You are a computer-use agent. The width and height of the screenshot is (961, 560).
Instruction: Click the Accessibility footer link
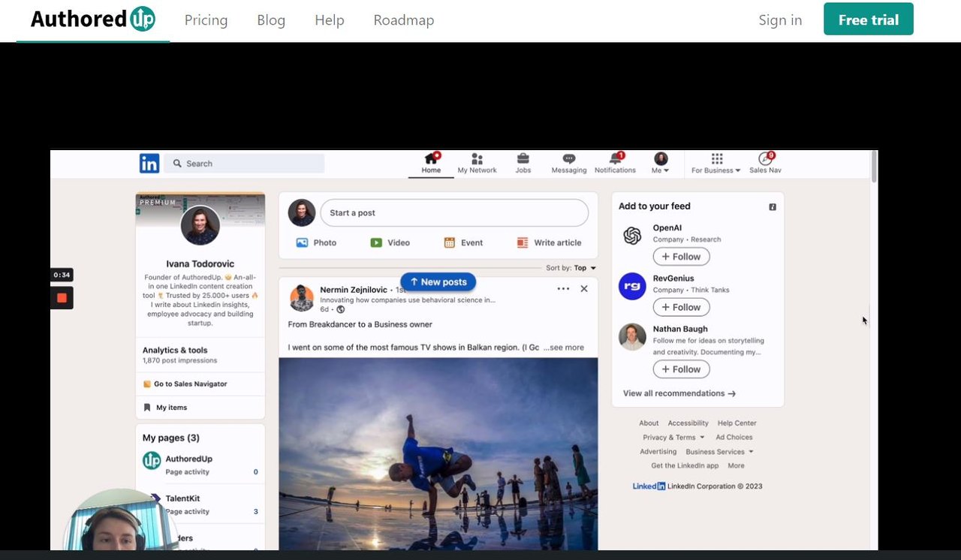(688, 423)
